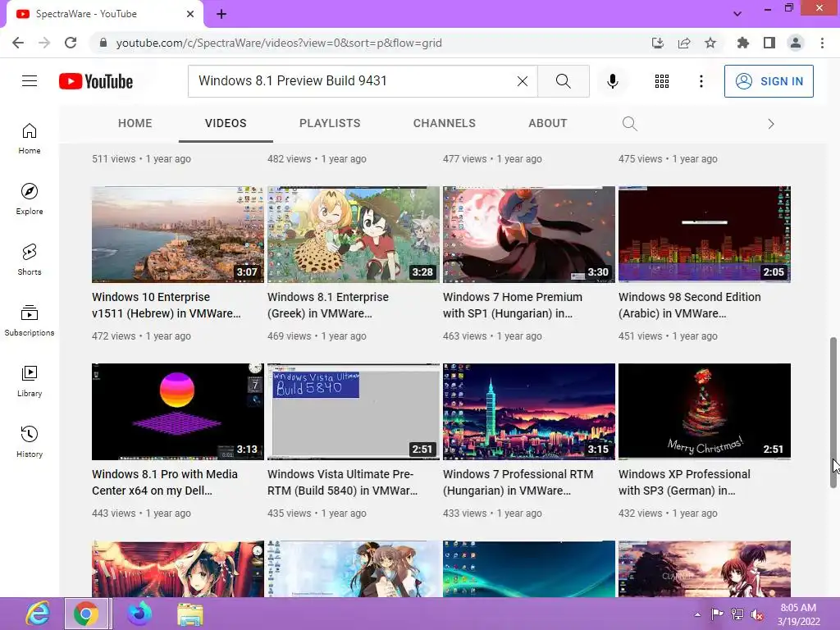This screenshot has width=840, height=630.
Task: Share this page from address bar
Action: click(x=684, y=43)
